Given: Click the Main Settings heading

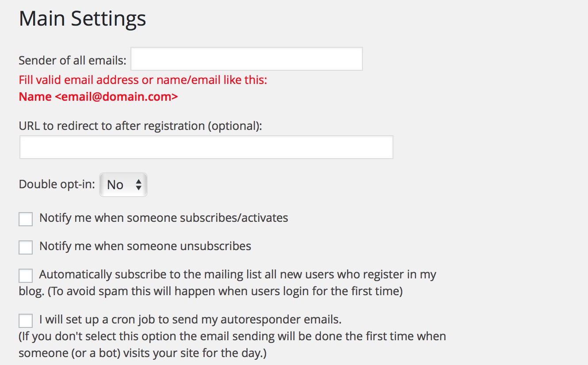Looking at the screenshot, I should 83,19.
